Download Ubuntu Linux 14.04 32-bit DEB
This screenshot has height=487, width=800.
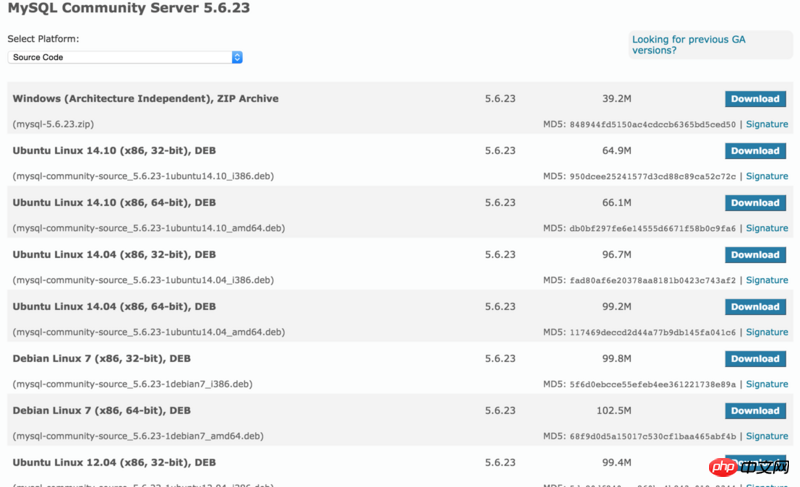tap(755, 255)
